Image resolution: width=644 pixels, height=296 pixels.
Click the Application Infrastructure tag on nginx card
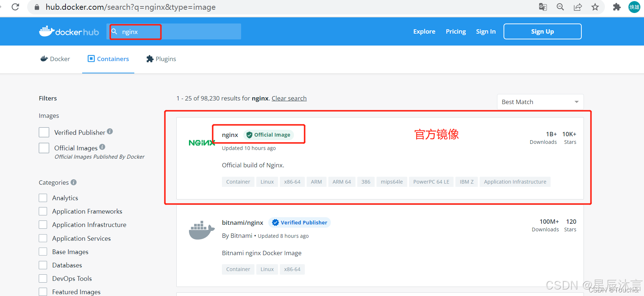515,182
